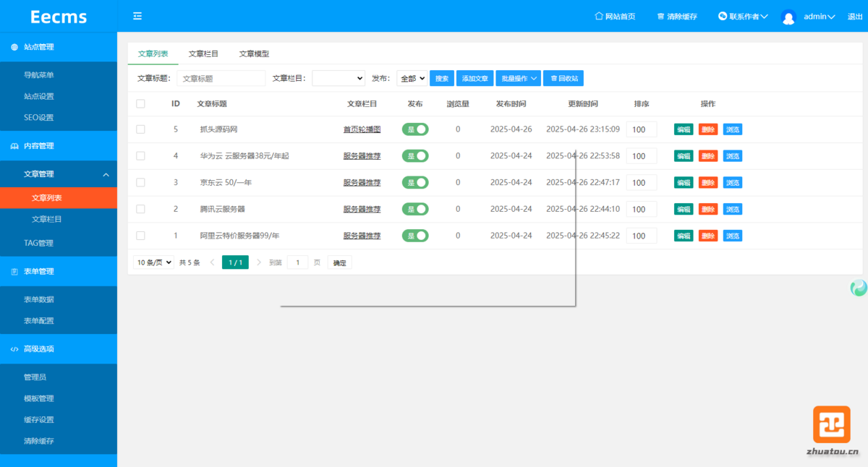
Task: Click the page number jump input
Action: click(x=297, y=262)
